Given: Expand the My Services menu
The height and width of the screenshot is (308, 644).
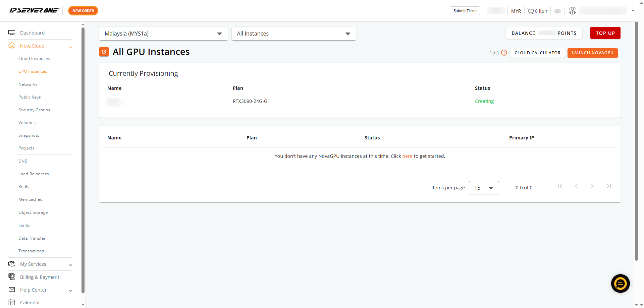Looking at the screenshot, I should pyautogui.click(x=70, y=265).
